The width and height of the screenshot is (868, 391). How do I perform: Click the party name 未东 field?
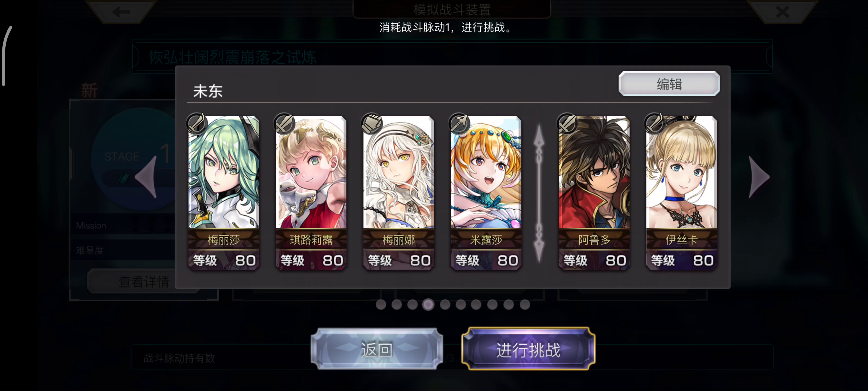click(x=208, y=91)
